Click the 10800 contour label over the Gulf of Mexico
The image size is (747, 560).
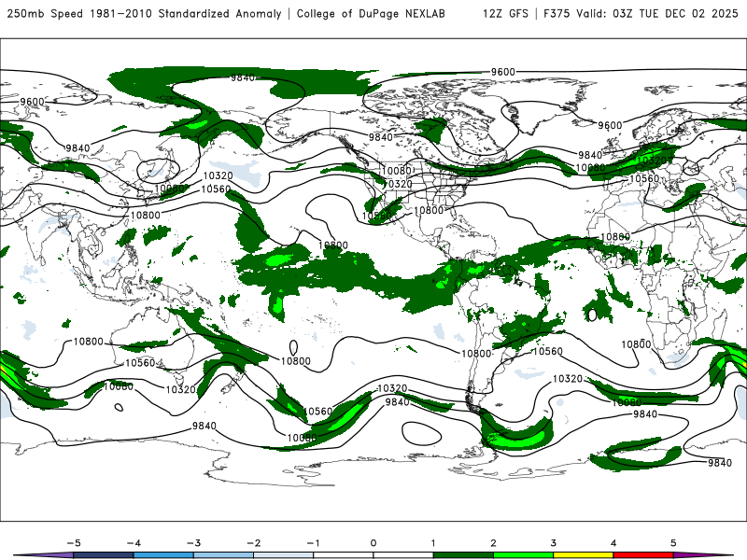coord(429,210)
